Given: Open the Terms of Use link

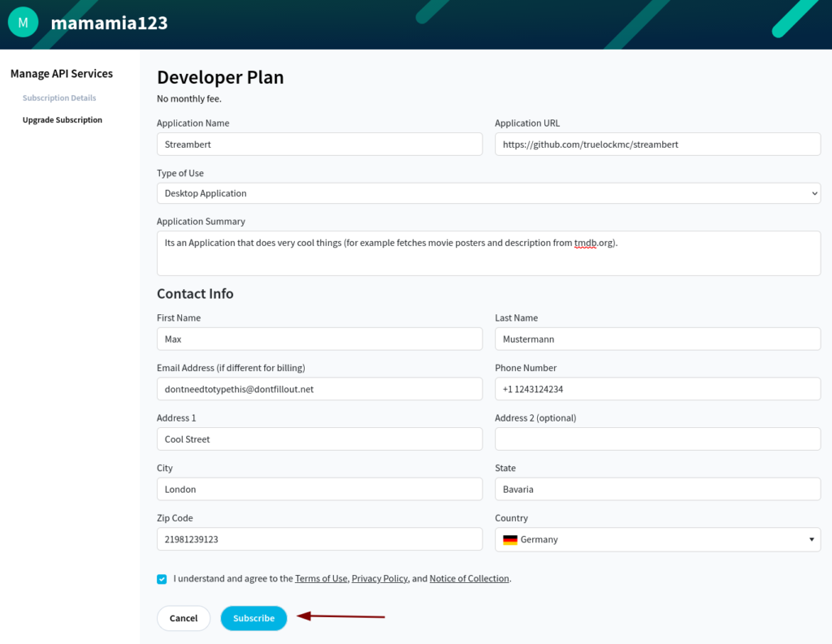Looking at the screenshot, I should tap(321, 578).
